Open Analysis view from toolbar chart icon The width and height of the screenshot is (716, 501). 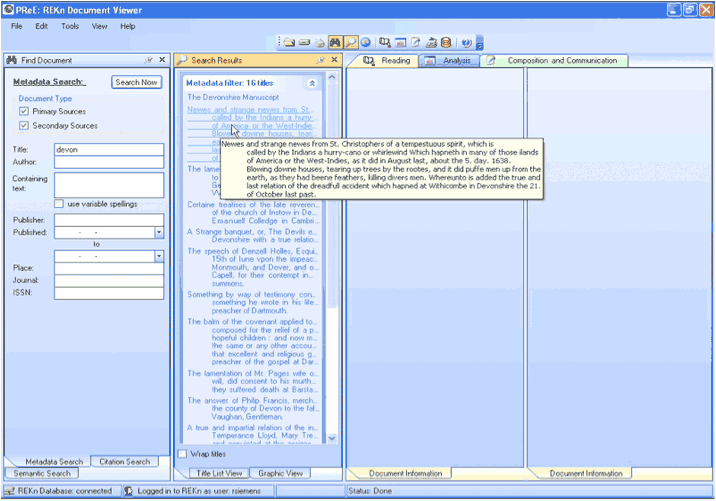click(400, 42)
